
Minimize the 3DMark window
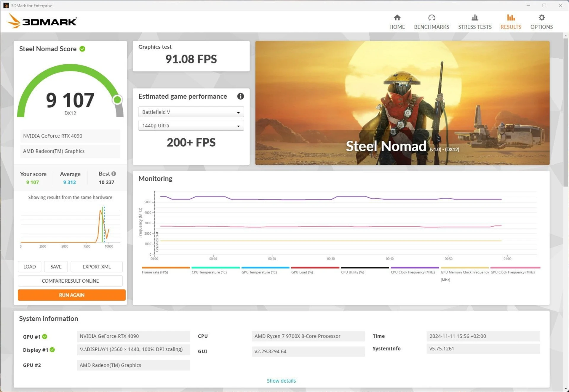(x=528, y=5)
